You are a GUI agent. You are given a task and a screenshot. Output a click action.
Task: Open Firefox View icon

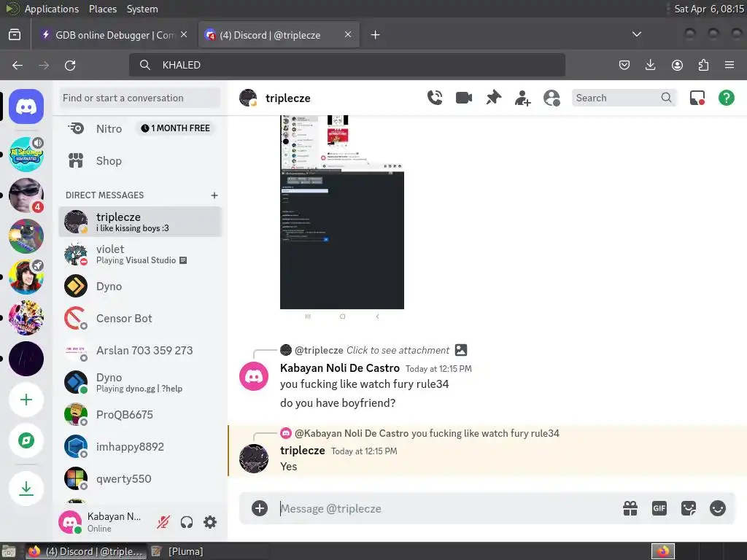(x=15, y=35)
